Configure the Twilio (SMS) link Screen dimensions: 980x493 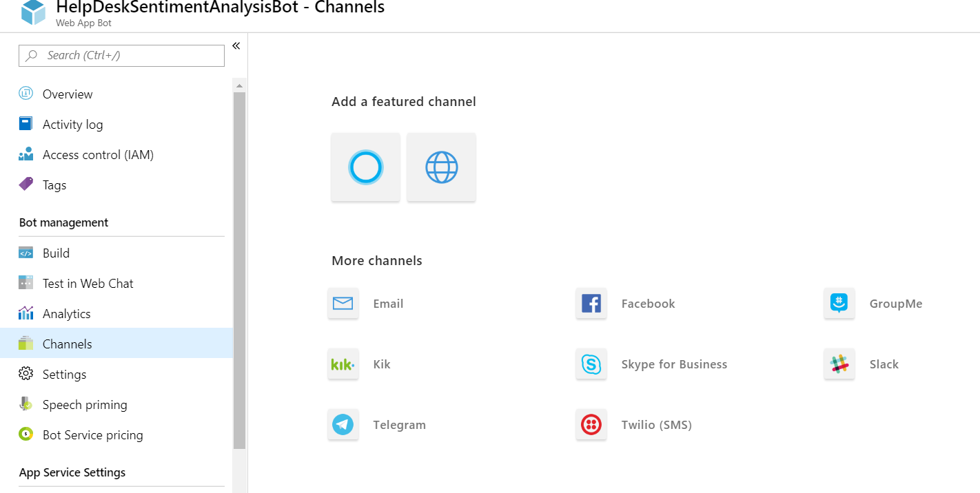[x=656, y=425]
